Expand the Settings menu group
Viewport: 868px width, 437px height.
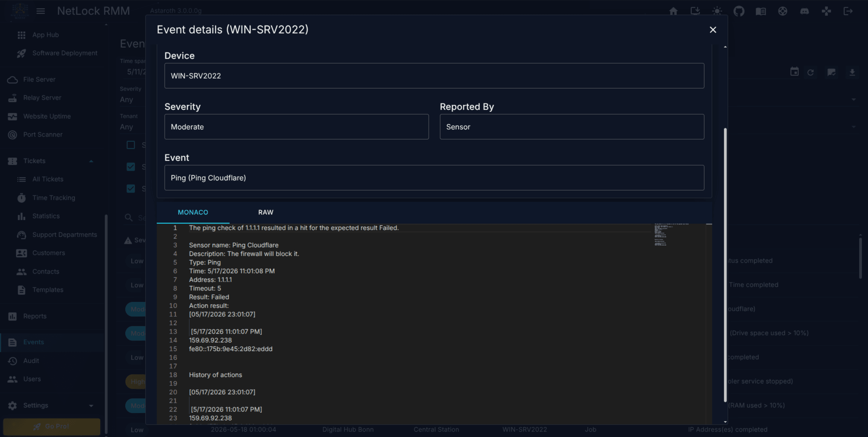click(x=91, y=406)
